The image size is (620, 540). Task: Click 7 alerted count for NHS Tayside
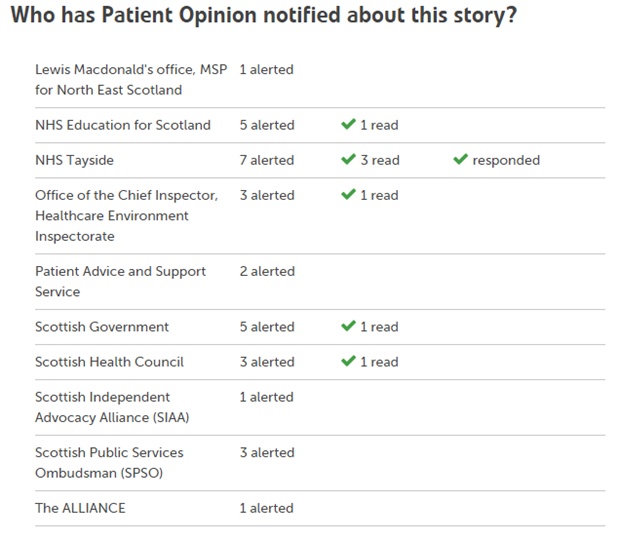click(267, 160)
